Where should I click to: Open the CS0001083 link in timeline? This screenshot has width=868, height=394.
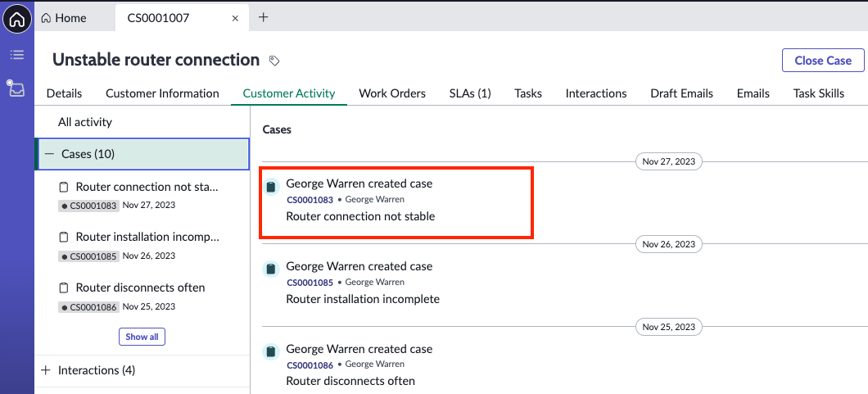(310, 200)
